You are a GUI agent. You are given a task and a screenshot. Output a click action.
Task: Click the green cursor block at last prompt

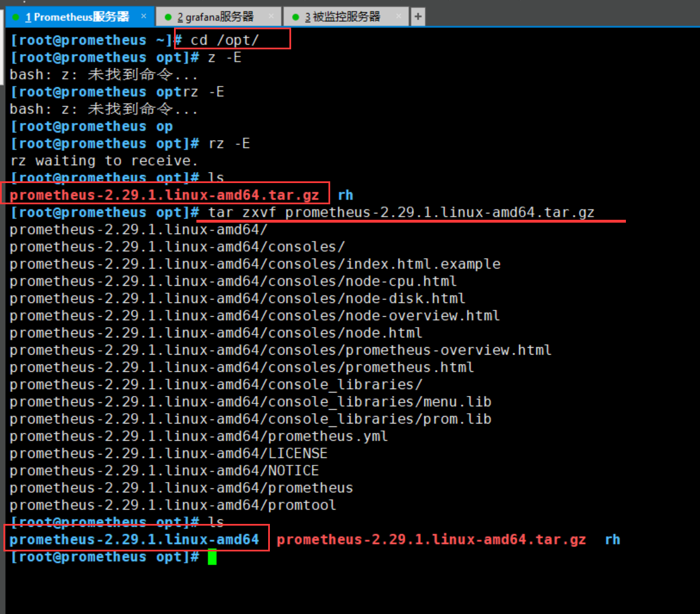tap(212, 557)
